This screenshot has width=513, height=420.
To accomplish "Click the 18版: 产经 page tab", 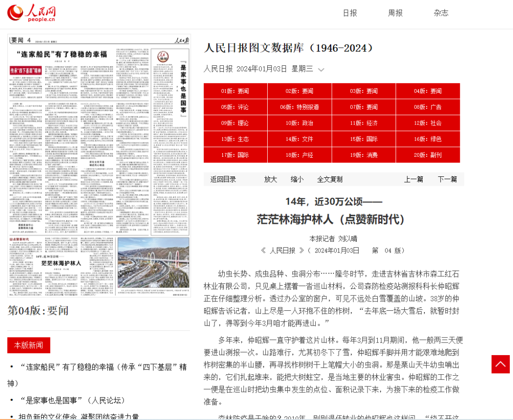I will click(x=299, y=155).
